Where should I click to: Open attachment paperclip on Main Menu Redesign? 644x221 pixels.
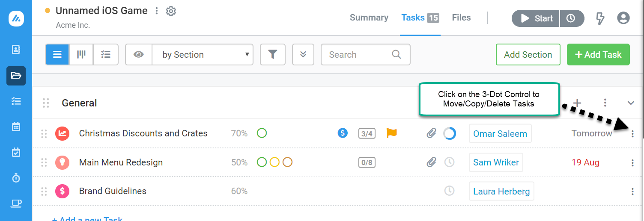pos(431,162)
